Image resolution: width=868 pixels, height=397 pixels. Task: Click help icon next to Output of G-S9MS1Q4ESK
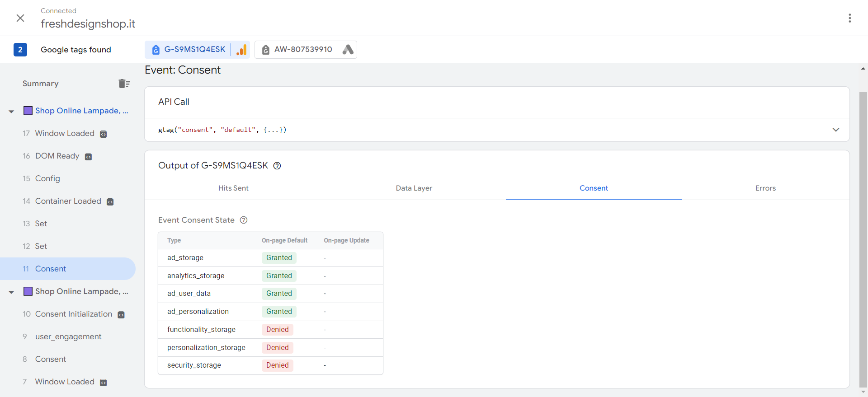point(277,166)
